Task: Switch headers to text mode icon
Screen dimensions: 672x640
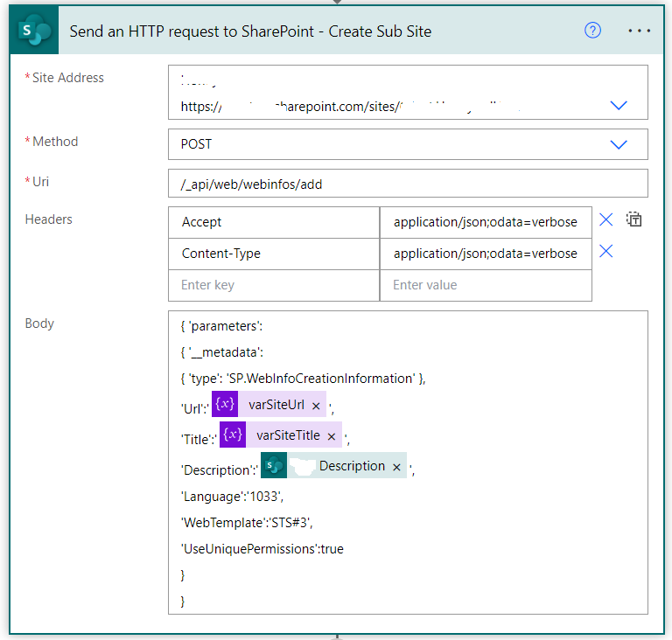Action: point(633,219)
